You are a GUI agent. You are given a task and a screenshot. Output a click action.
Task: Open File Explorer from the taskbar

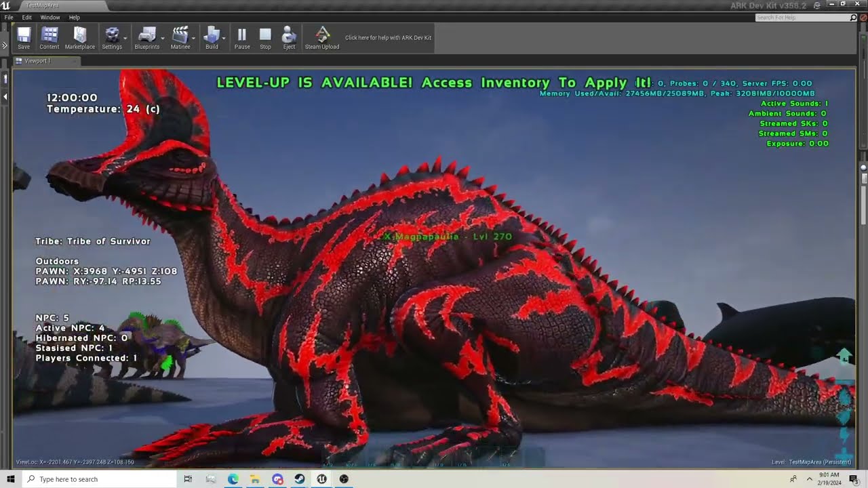coord(255,479)
